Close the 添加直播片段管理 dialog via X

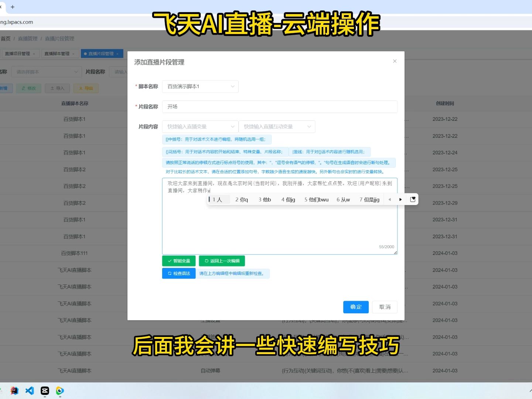395,61
